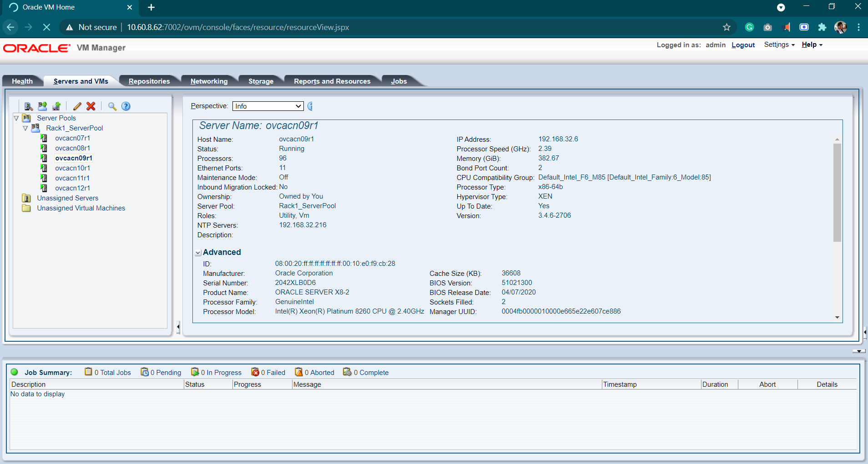Viewport: 868px width, 464px height.
Task: Open the Settings dropdown menu
Action: click(779, 45)
